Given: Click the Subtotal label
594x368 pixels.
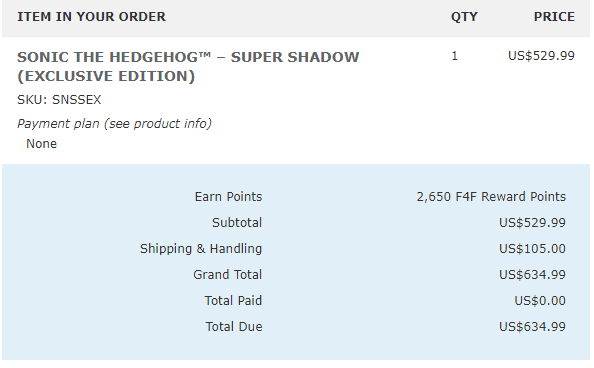Looking at the screenshot, I should point(237,222).
